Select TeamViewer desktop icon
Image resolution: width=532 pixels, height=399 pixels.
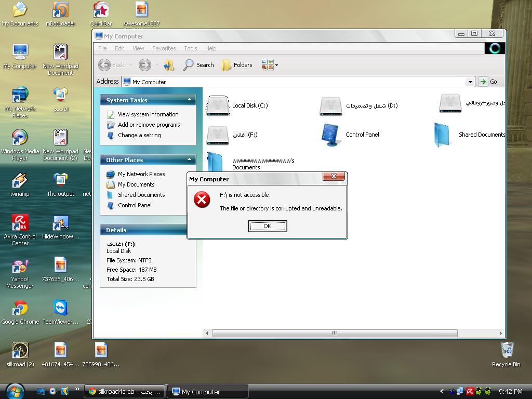[60, 312]
